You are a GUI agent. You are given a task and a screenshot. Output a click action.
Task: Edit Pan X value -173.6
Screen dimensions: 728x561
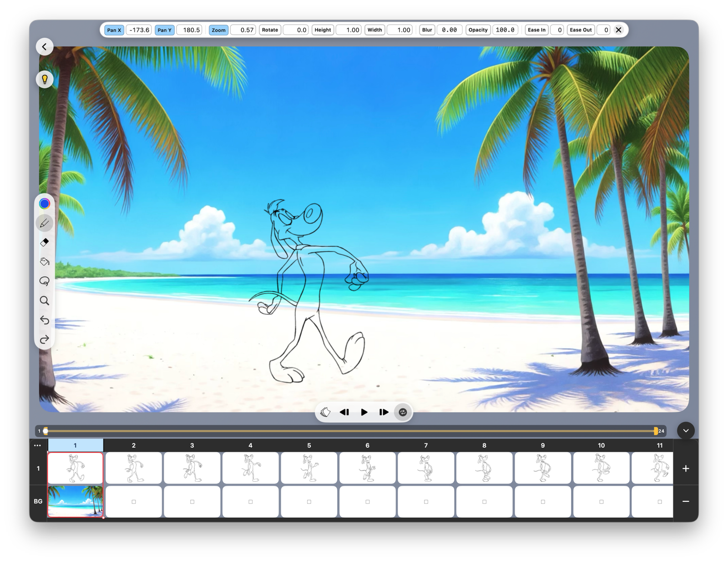[139, 30]
